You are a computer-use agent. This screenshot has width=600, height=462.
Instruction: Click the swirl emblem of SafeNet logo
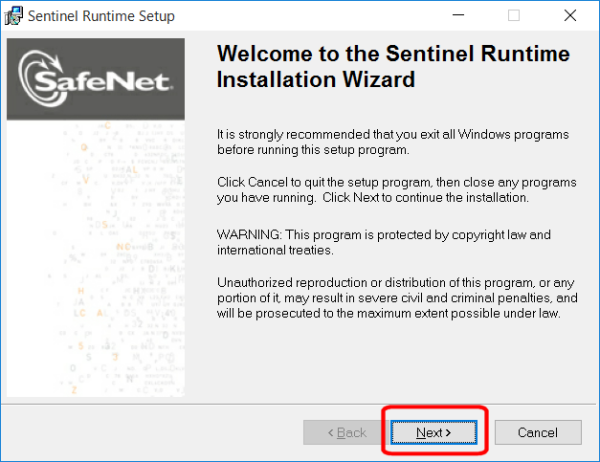click(x=42, y=78)
